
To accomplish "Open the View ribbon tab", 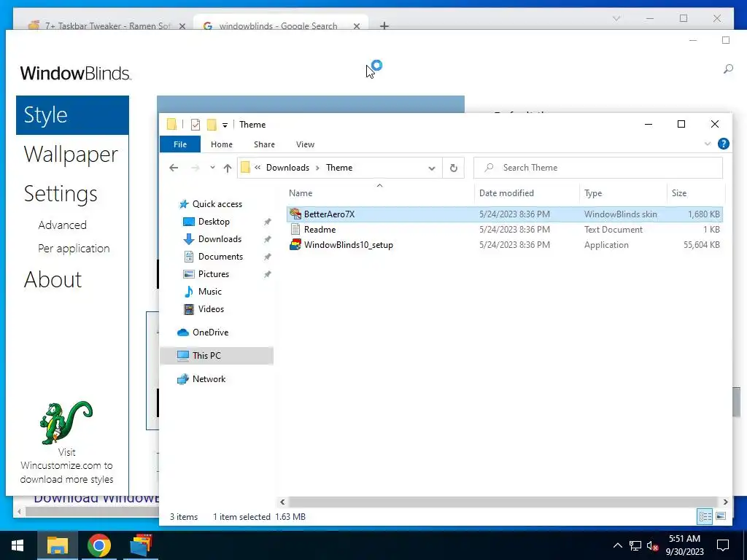I will (305, 144).
